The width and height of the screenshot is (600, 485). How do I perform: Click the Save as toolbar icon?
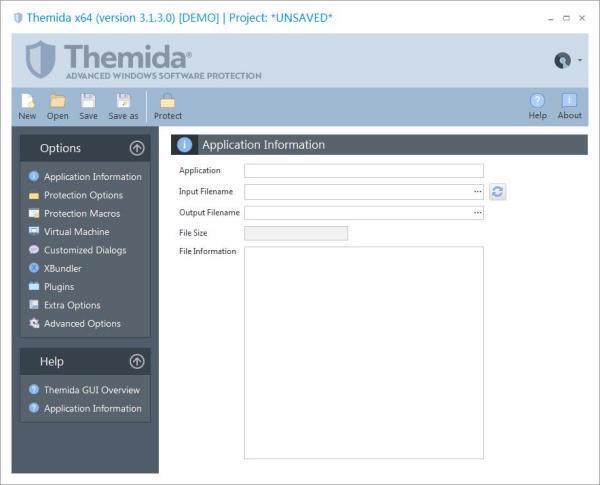coord(123,101)
